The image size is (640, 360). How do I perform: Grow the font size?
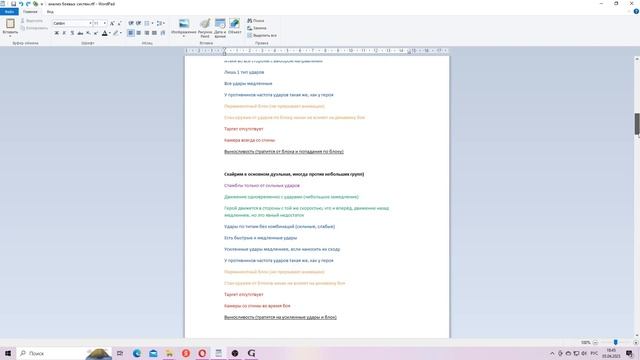coord(112,23)
